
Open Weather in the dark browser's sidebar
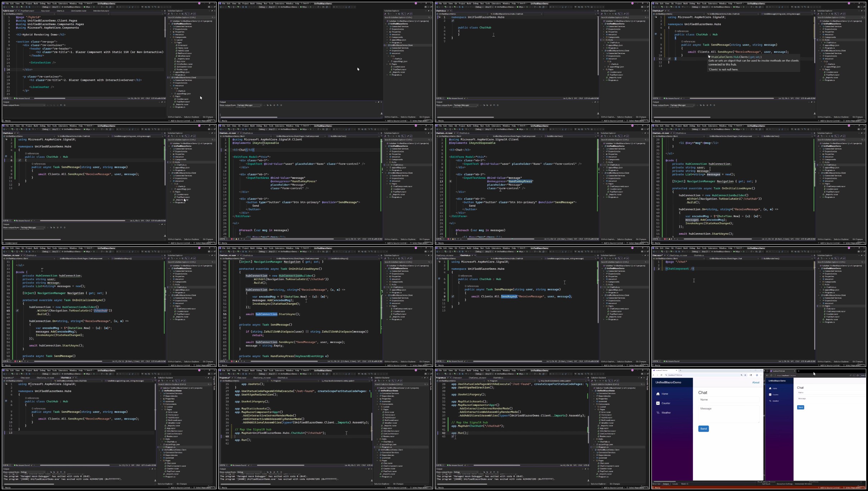(x=774, y=401)
